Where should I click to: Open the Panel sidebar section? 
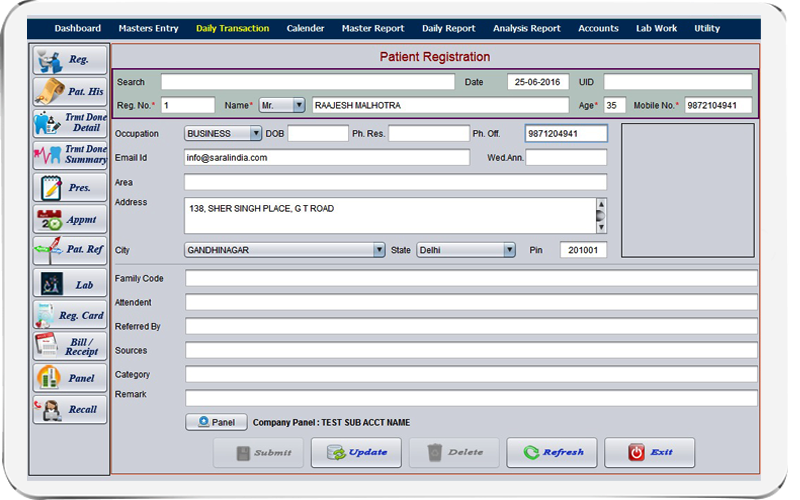[x=70, y=378]
